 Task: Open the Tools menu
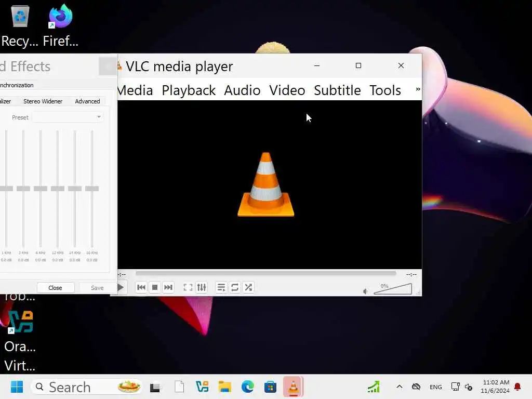385,90
